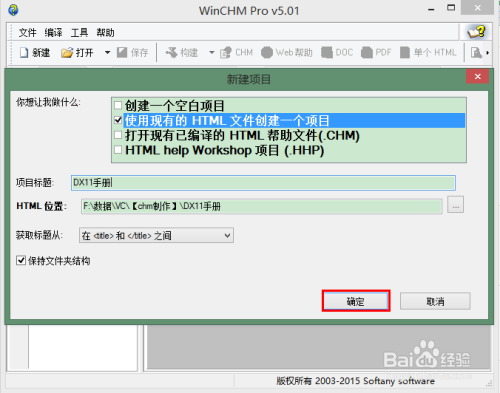This screenshot has width=500, height=393.
Task: Open the 文件 menu
Action: tap(27, 33)
